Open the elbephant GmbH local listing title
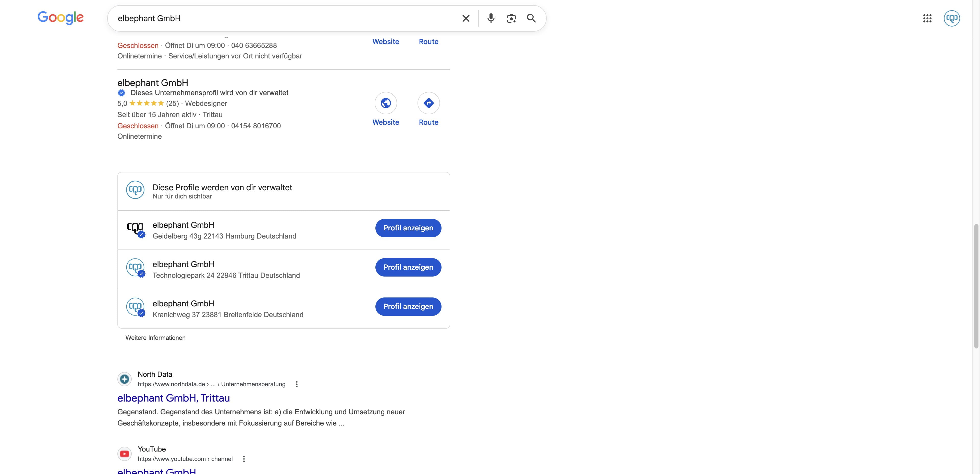The image size is (980, 474). [x=153, y=83]
